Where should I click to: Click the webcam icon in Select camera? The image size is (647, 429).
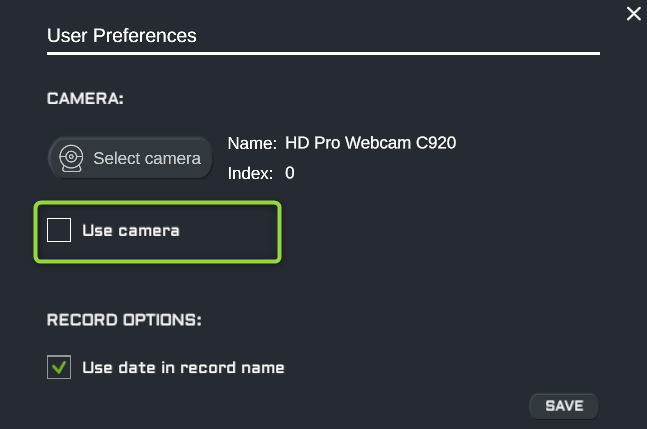pyautogui.click(x=71, y=158)
